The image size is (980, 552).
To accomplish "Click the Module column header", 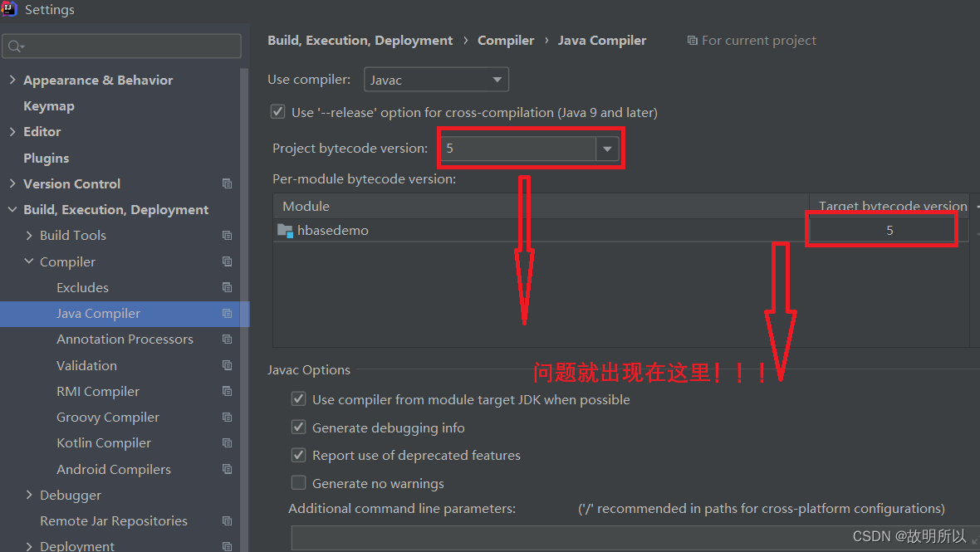I will (541, 206).
